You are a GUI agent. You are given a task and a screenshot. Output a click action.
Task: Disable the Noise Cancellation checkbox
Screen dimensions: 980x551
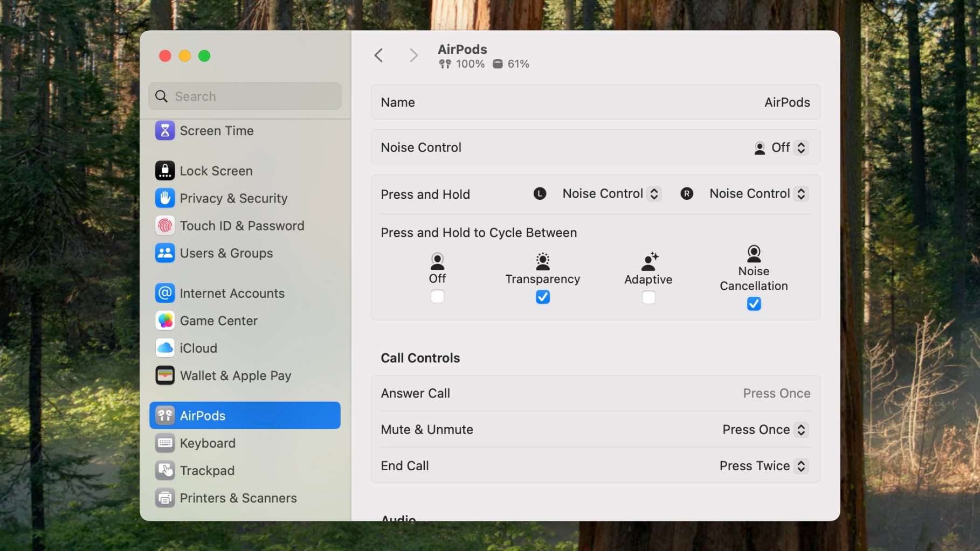tap(753, 304)
